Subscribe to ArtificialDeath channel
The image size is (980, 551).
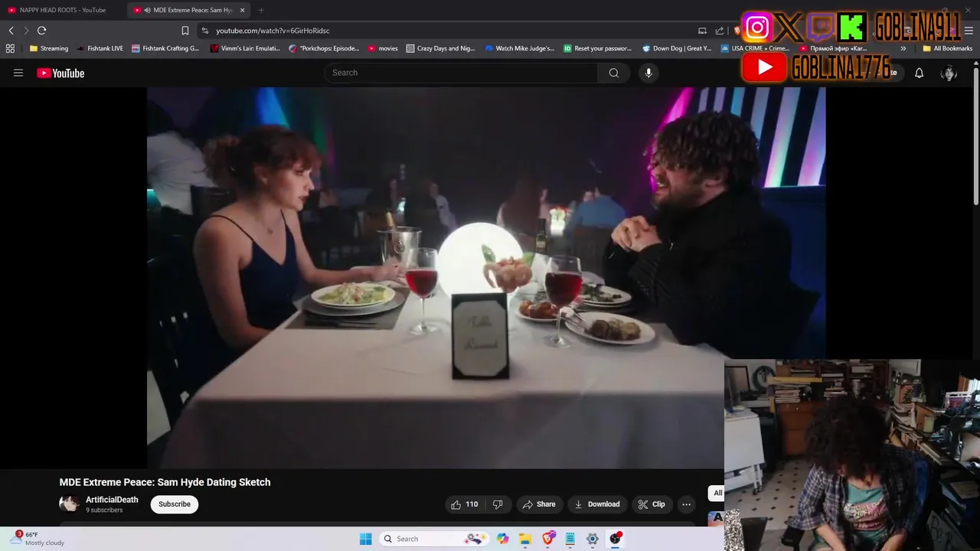pos(175,504)
